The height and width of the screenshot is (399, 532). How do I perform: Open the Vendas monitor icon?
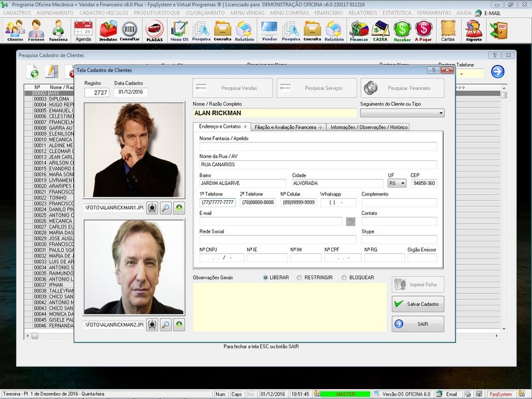[x=269, y=31]
